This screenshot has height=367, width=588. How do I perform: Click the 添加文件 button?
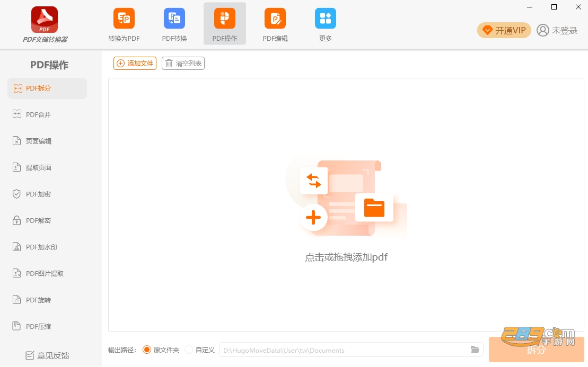135,64
